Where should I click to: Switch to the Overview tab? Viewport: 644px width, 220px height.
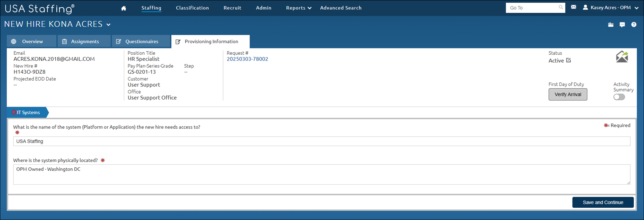31,41
